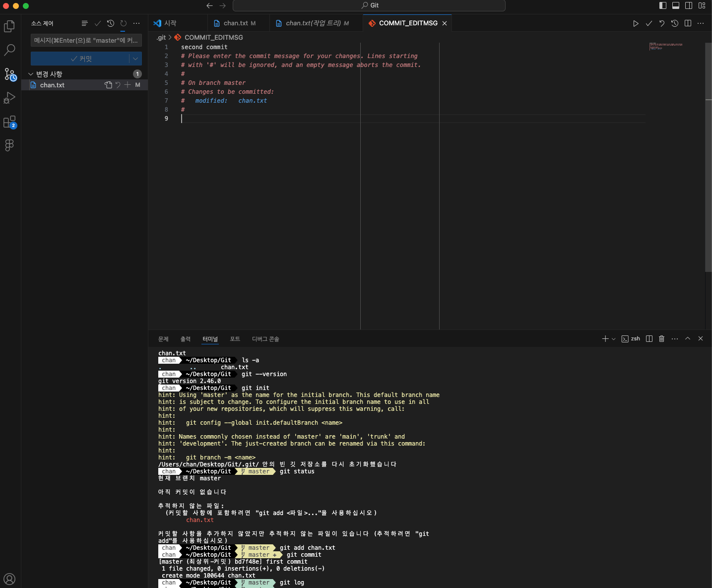The width and height of the screenshot is (712, 588).
Task: Click the 커밋 commit button
Action: click(80, 59)
